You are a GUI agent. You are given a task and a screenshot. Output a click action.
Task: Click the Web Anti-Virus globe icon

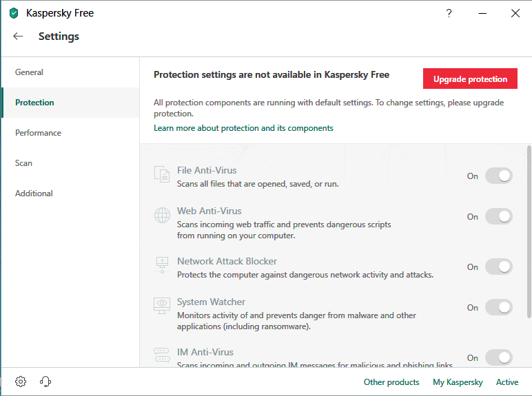(x=162, y=216)
